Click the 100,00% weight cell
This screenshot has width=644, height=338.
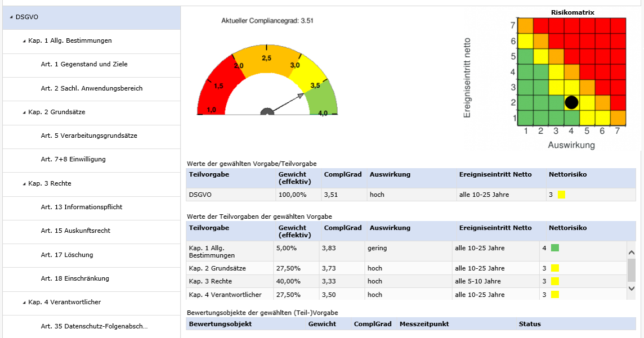298,195
